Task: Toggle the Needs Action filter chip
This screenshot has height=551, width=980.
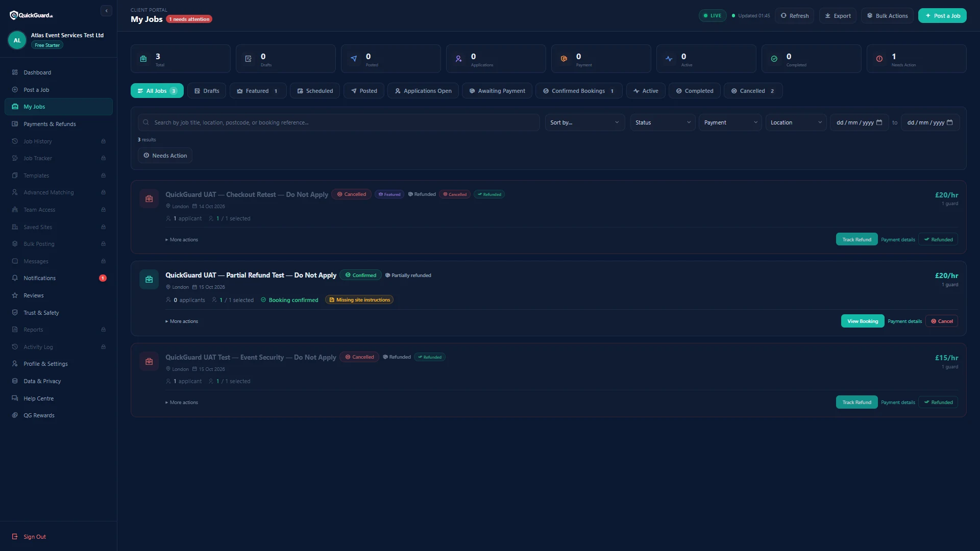Action: (165, 156)
